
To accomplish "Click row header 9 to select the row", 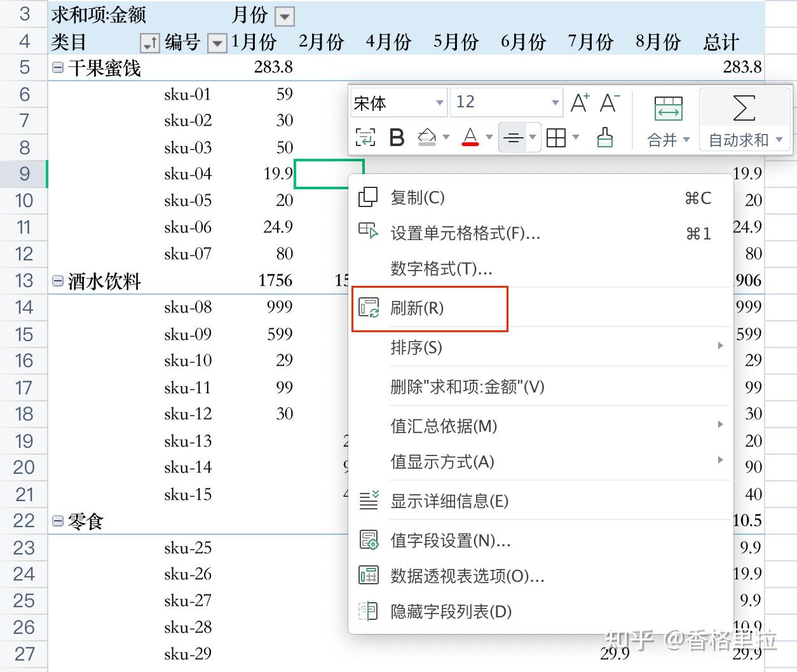I will (24, 173).
